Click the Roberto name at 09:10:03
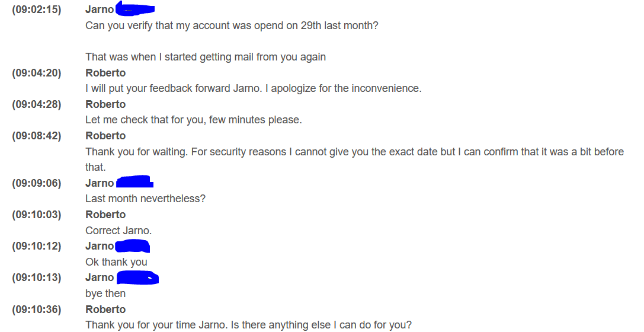This screenshot has width=644, height=332. coord(105,215)
